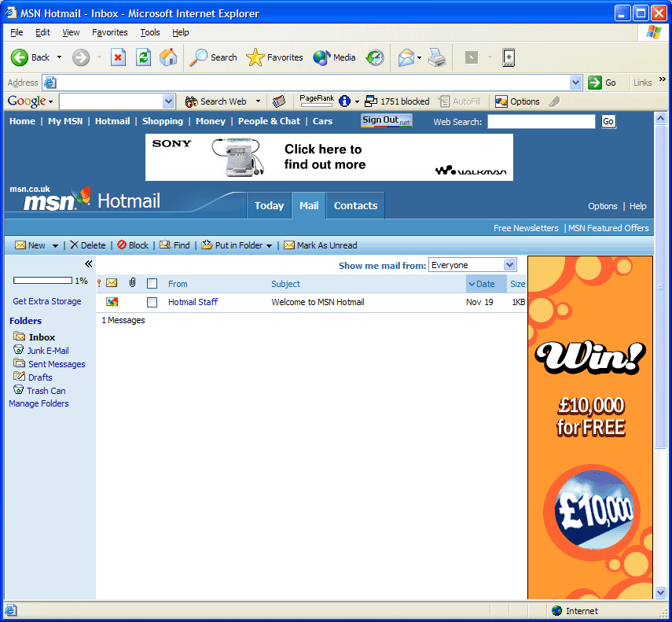
Task: Click the PageRank info icon
Action: pos(344,101)
